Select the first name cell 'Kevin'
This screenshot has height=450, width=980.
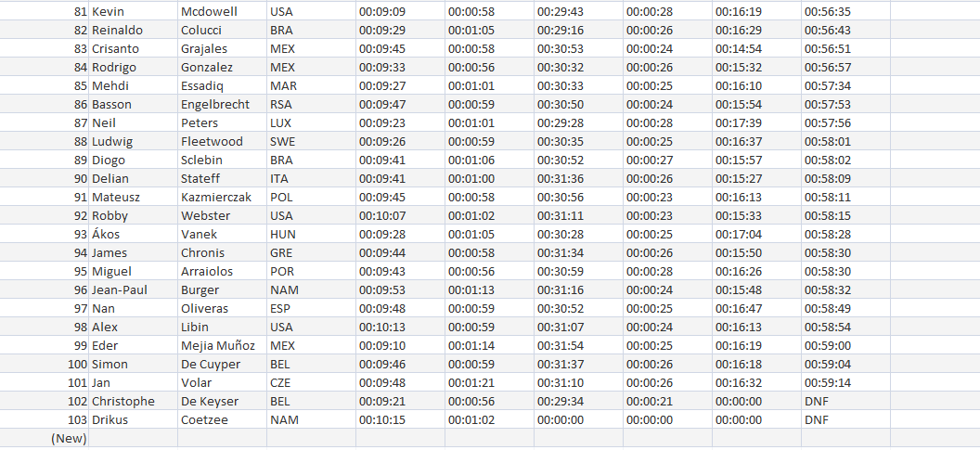pyautogui.click(x=133, y=11)
